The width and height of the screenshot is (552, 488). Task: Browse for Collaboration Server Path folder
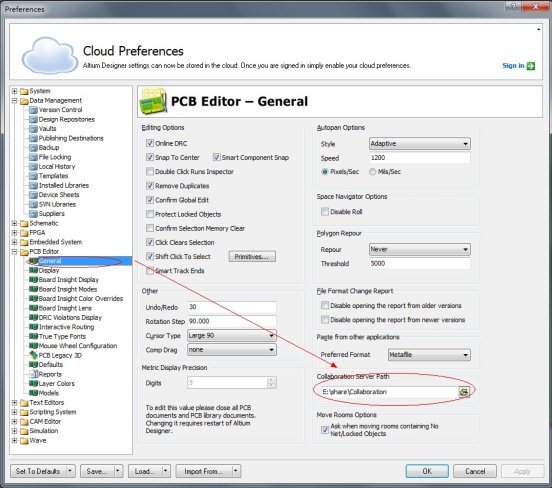pyautogui.click(x=464, y=392)
